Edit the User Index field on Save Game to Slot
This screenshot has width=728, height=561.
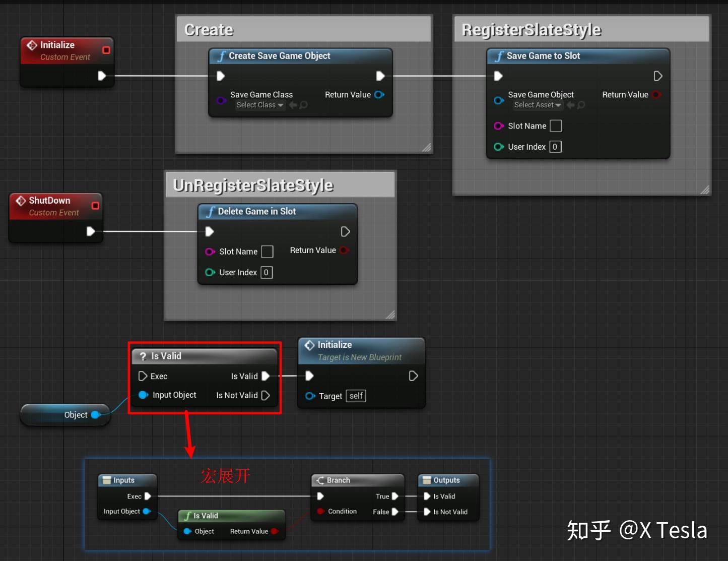coord(555,147)
